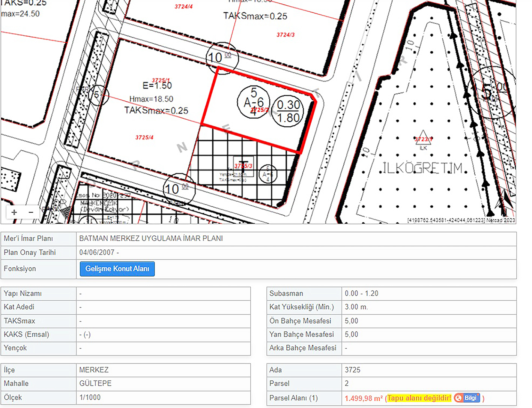Zoom in the map with plus button
The image size is (532, 408).
14,212
